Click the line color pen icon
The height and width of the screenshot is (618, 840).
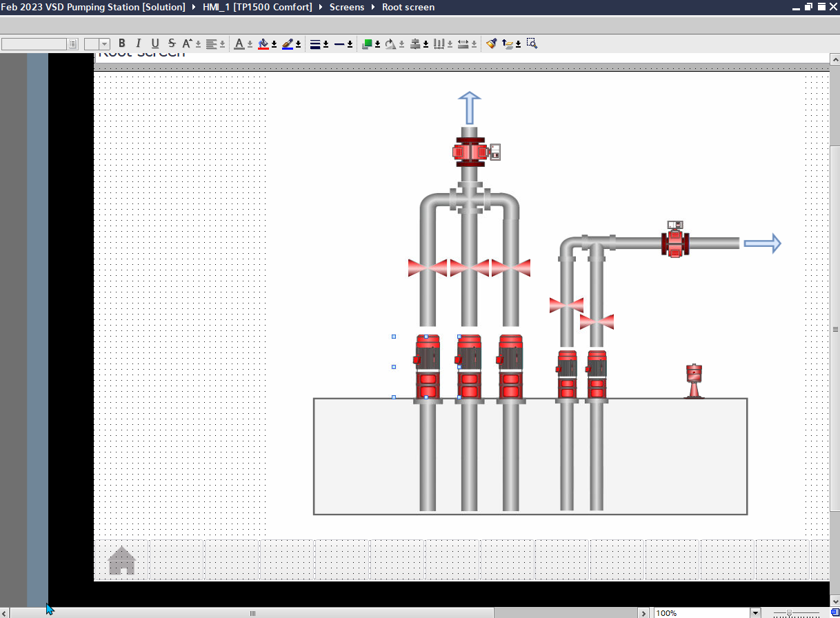pyautogui.click(x=288, y=43)
